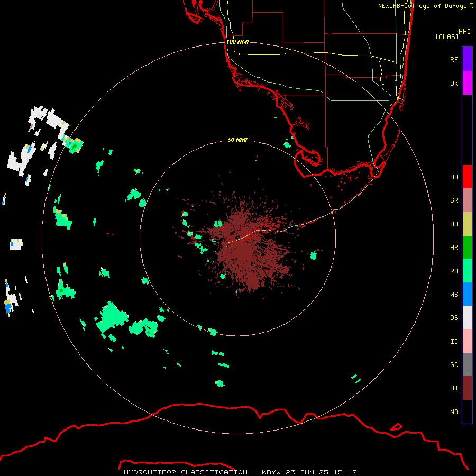Click the GC gray legend swatch
The height and width of the screenshot is (476, 476).
coord(467,364)
